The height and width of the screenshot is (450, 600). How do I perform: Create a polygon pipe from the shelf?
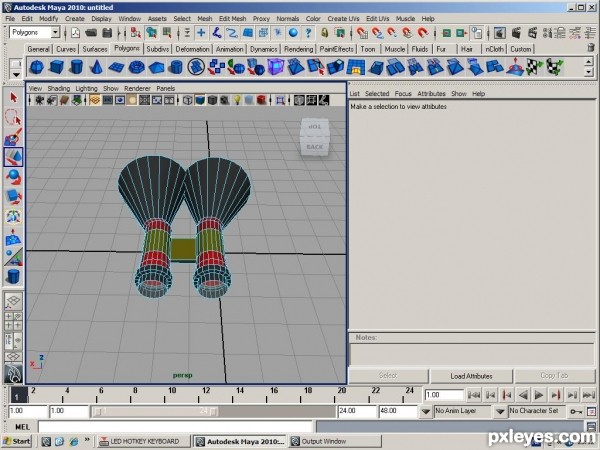pos(176,67)
